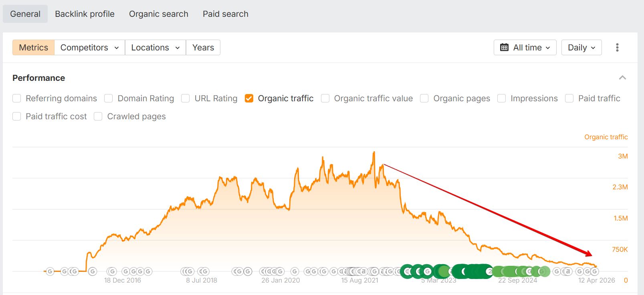Screen dimensions: 644x295
Task: Click the Google marker above the 18 Dec 2016 label
Action: click(112, 271)
